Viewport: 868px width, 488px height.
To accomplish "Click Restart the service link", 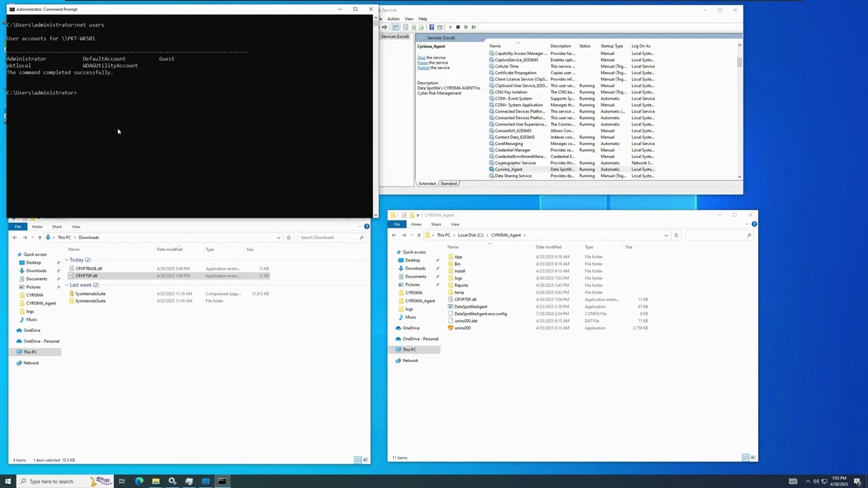I will click(x=423, y=68).
